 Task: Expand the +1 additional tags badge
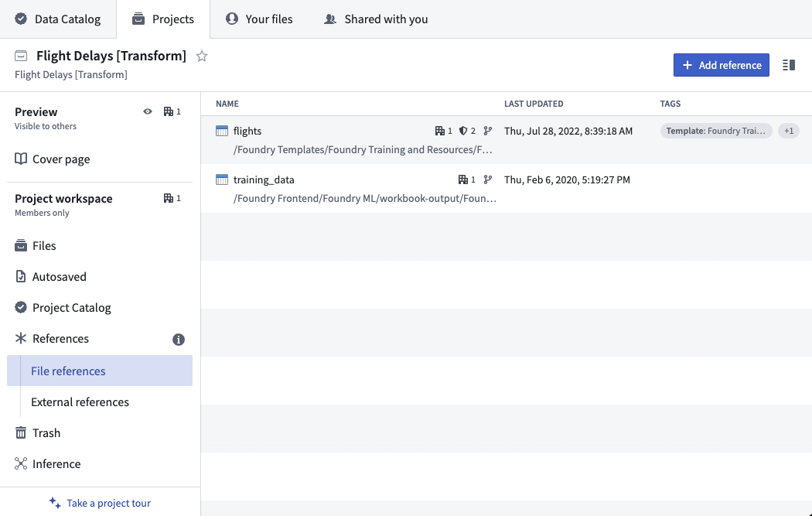(x=789, y=131)
